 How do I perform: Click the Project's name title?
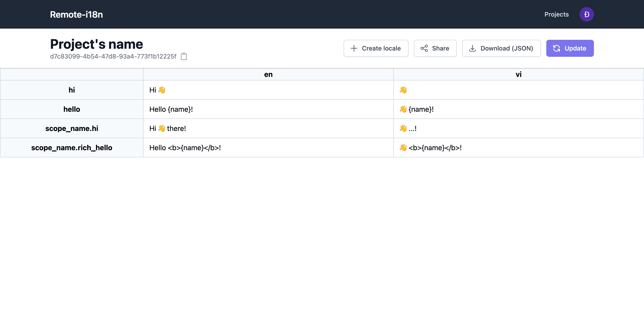point(97,44)
